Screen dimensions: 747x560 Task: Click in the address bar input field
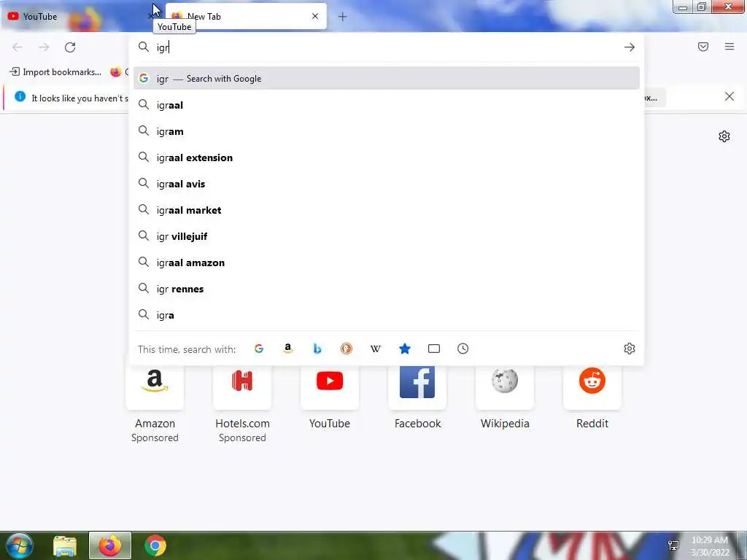point(386,47)
